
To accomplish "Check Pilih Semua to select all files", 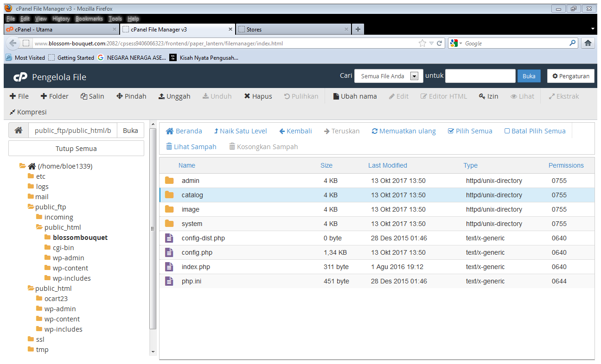I will [x=470, y=131].
